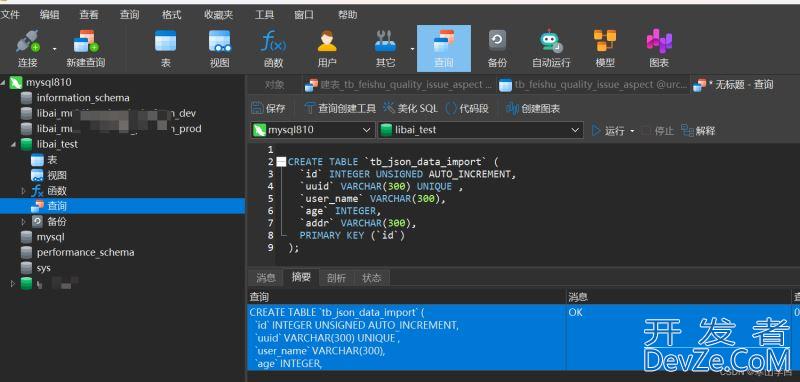800x382 pixels.
Task: Switch to 建表_tb_feishu_quality_issue_aspect tab
Action: [x=398, y=85]
